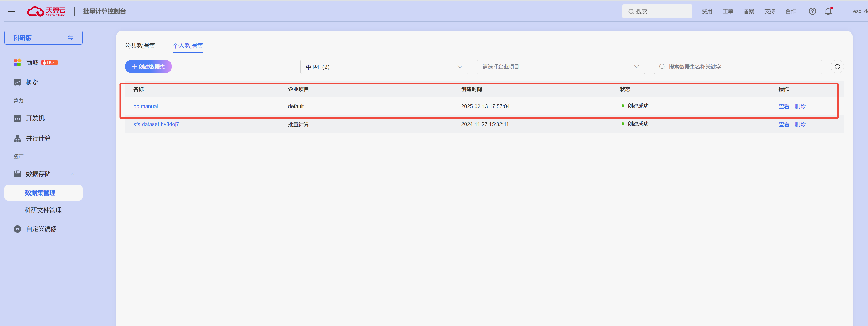Open 开发机 in the sidebar
868x326 pixels.
pyautogui.click(x=35, y=118)
